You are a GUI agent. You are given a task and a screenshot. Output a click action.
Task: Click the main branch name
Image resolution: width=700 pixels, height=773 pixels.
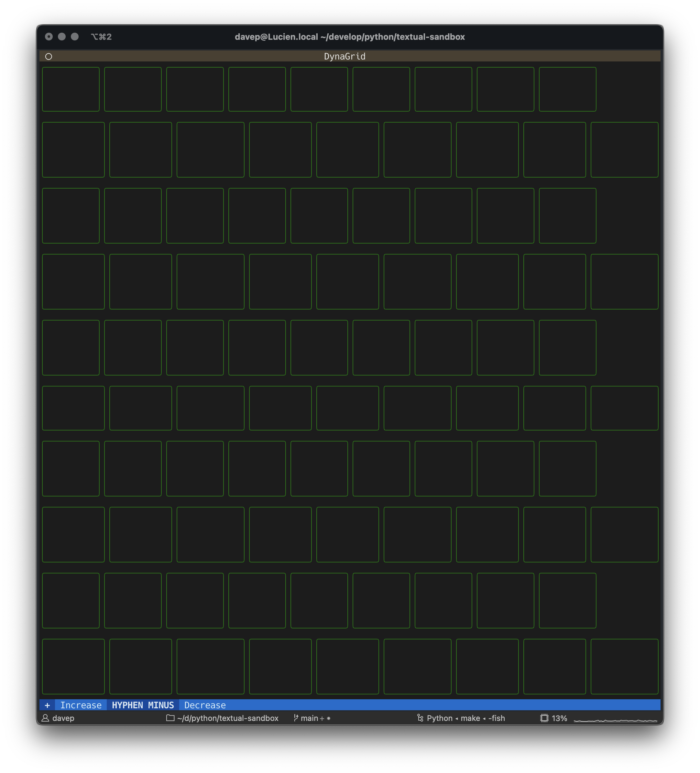tap(310, 718)
